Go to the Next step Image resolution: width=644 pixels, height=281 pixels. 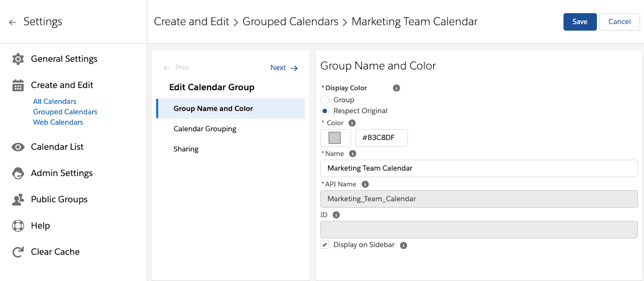click(284, 68)
